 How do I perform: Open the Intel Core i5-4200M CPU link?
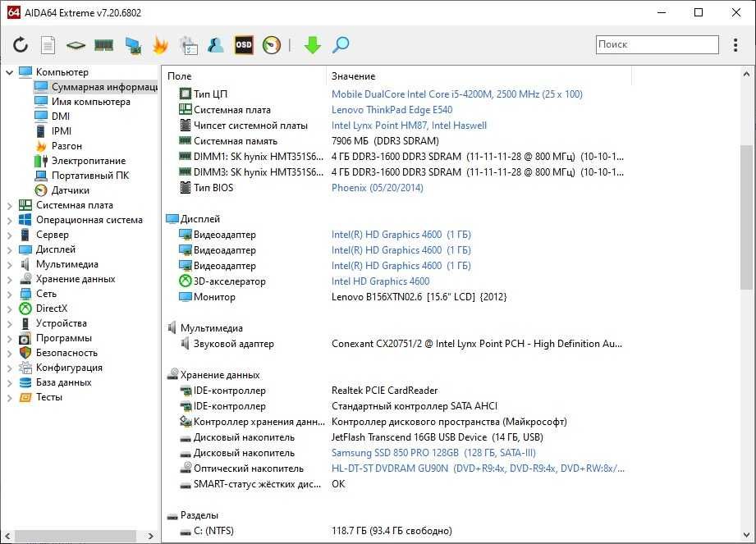click(456, 94)
